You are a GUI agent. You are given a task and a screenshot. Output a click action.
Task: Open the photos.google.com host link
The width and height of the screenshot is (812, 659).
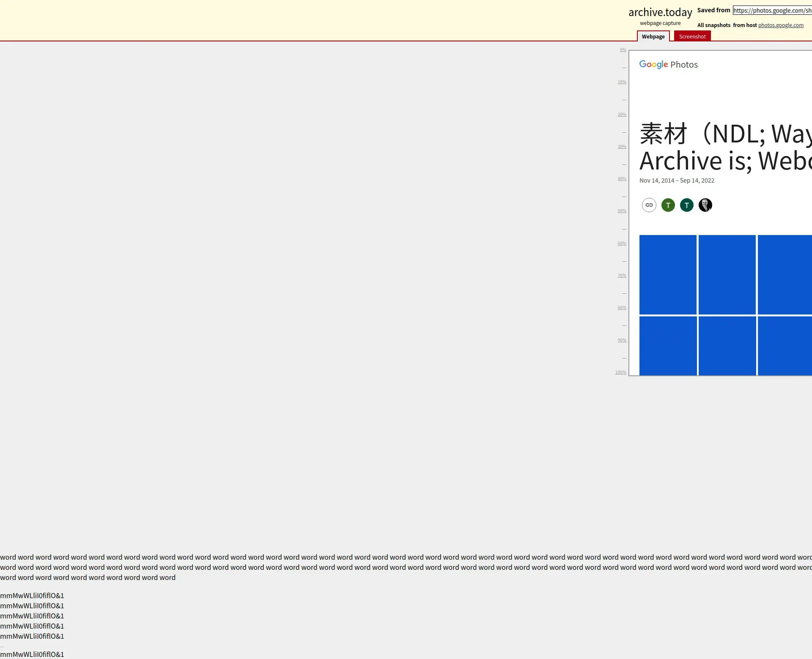[x=781, y=25]
